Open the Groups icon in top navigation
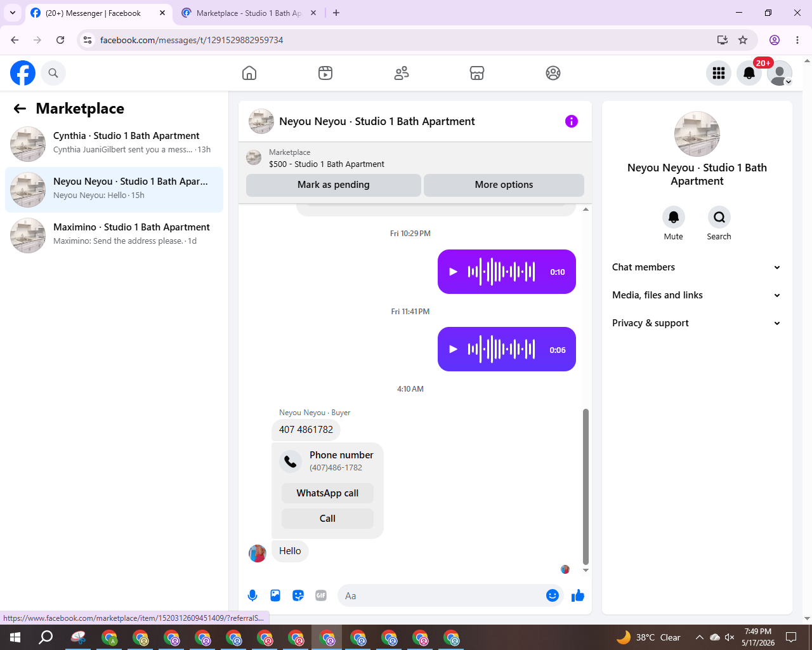Image resolution: width=812 pixels, height=650 pixels. click(553, 73)
